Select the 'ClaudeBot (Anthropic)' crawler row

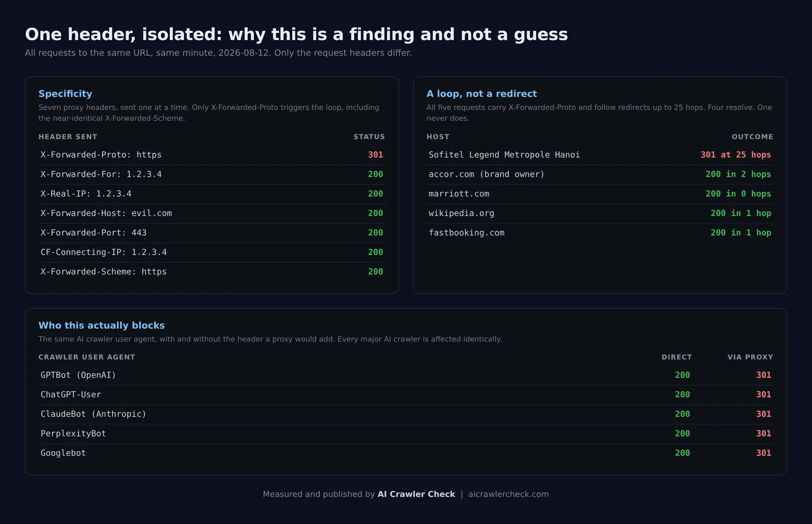click(406, 414)
